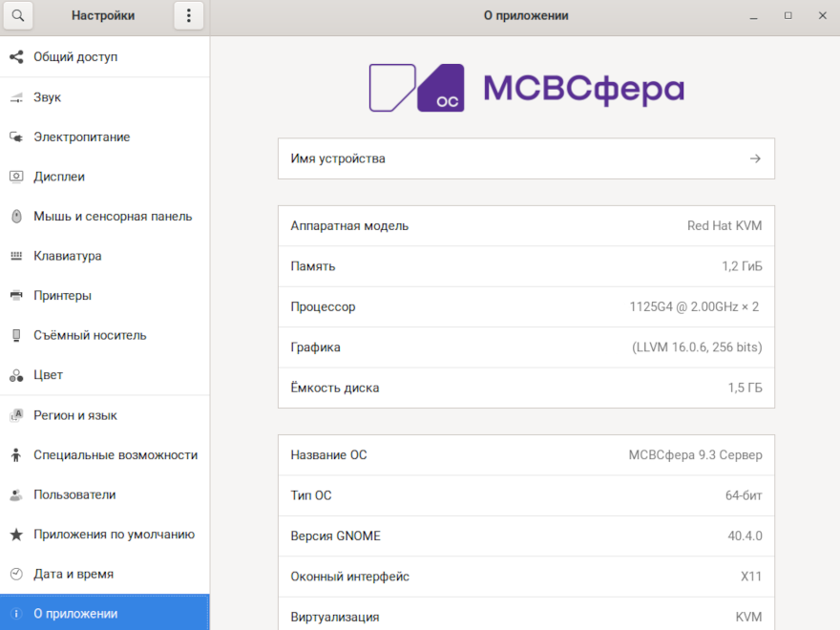
Task: Click the display icon next to Дисплеи
Action: (16, 177)
